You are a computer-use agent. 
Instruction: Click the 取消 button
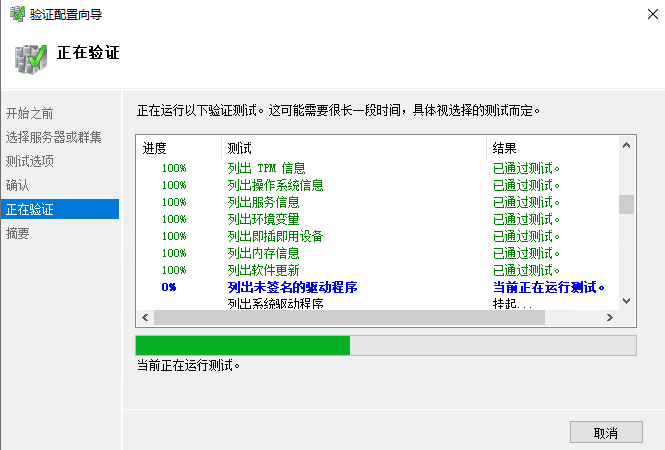606,433
